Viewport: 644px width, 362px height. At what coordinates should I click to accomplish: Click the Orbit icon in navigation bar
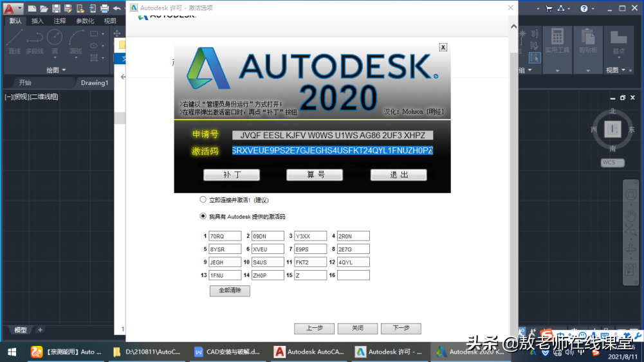pyautogui.click(x=631, y=249)
